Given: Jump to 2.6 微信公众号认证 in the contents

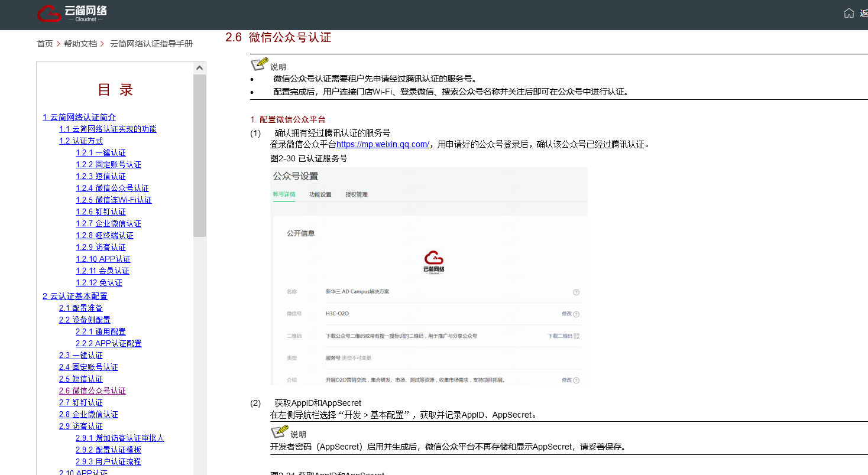Looking at the screenshot, I should click(92, 391).
